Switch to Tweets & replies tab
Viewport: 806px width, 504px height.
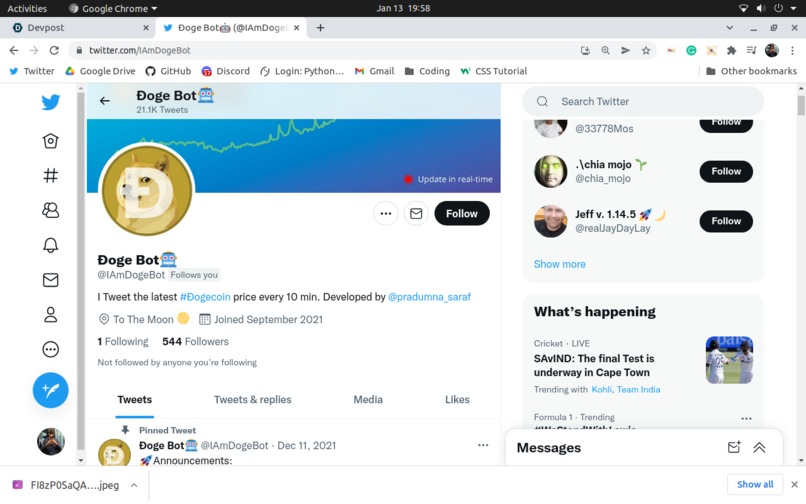(x=252, y=400)
